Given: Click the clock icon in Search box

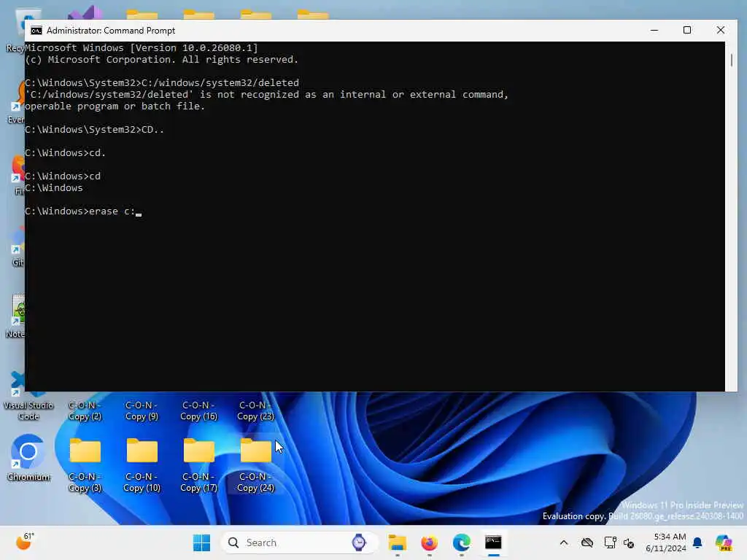Looking at the screenshot, I should 359,542.
